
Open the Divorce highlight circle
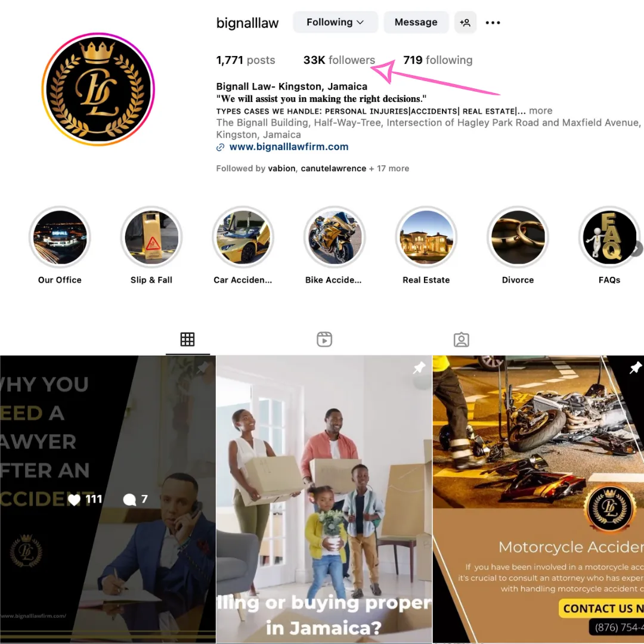518,237
